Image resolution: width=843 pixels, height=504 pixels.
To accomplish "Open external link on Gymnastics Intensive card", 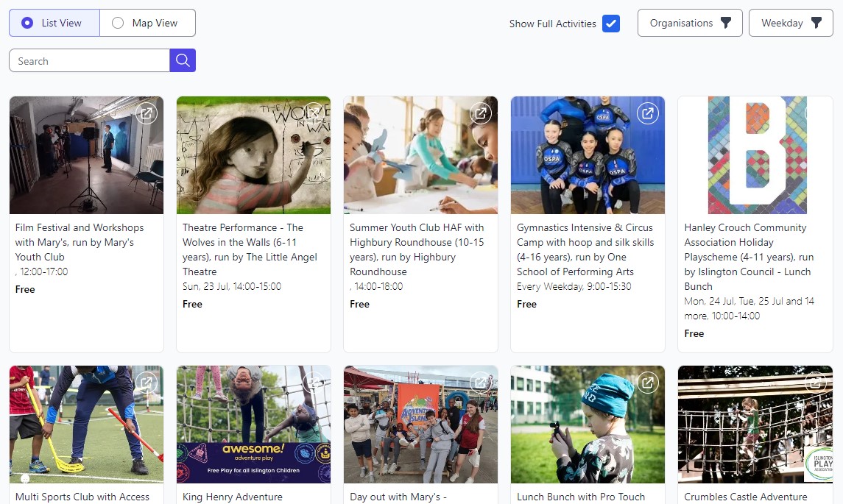I will 648,113.
